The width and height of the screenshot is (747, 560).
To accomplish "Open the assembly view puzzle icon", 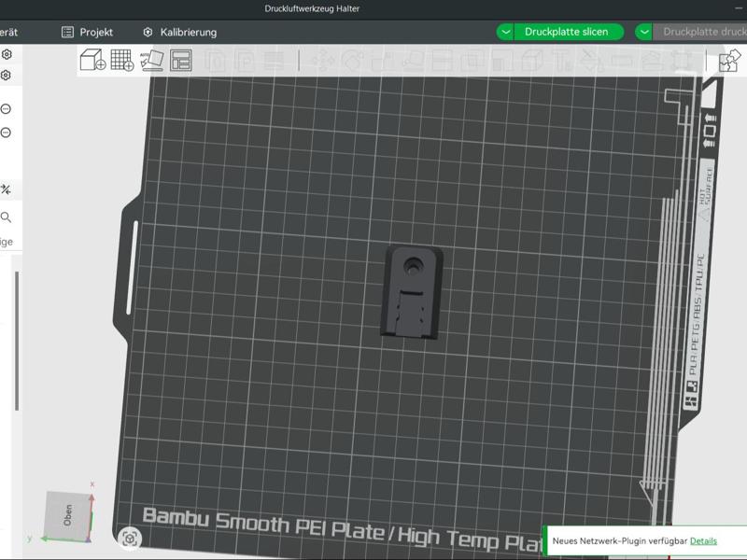I will tap(729, 61).
